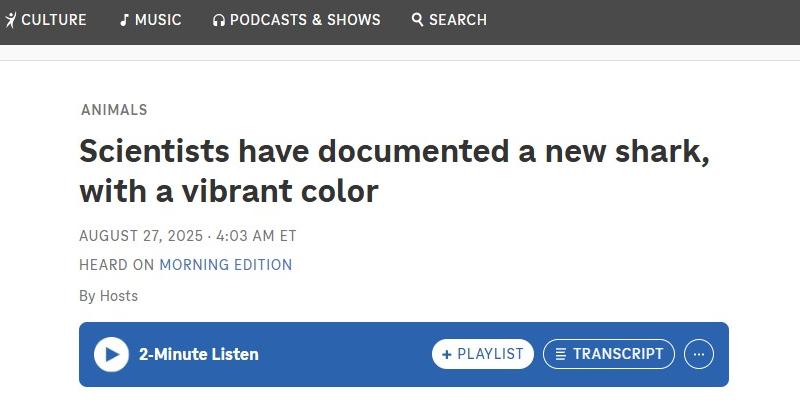
Task: Click the lines icon beside Transcript
Action: coord(561,354)
